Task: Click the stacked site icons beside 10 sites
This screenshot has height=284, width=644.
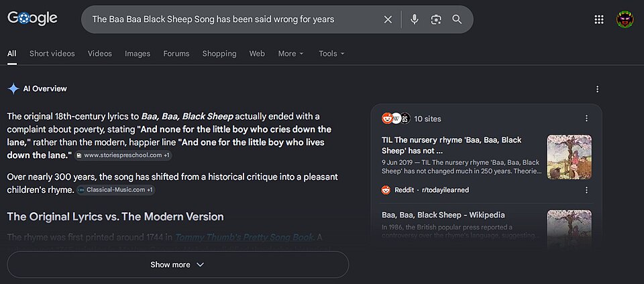Action: click(396, 119)
